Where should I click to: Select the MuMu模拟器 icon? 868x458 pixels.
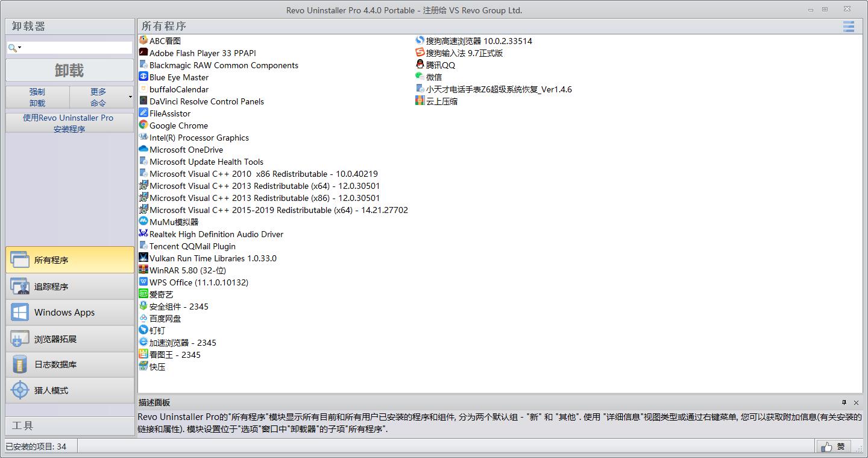tap(143, 221)
